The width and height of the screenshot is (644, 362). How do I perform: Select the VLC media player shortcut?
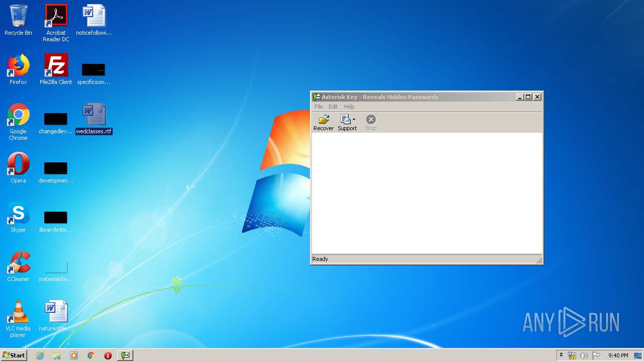coord(18,319)
